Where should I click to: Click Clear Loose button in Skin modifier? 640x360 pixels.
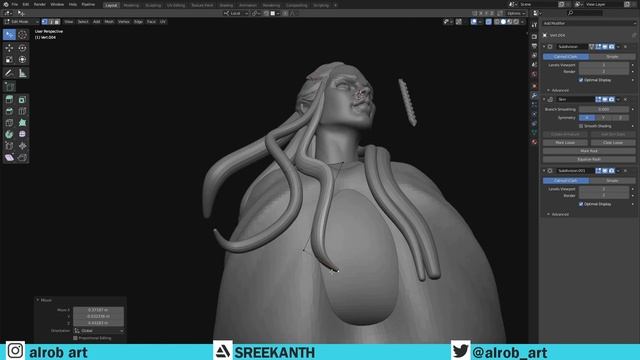pyautogui.click(x=613, y=143)
